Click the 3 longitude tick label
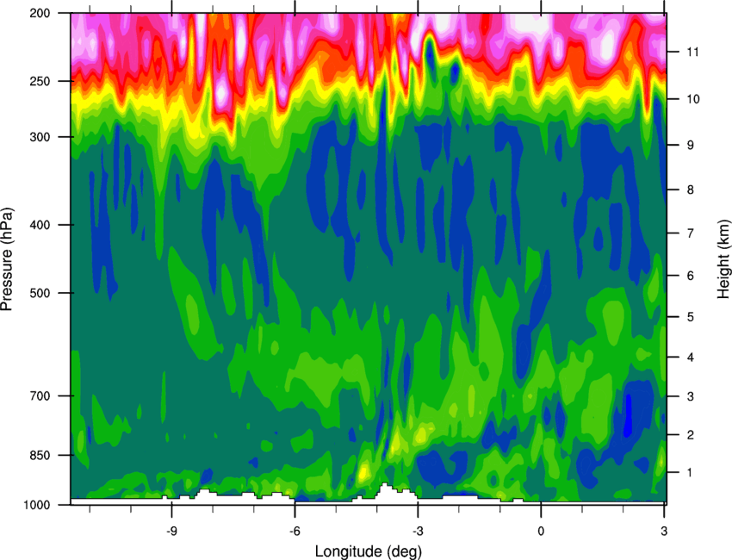The image size is (732, 560). (664, 531)
